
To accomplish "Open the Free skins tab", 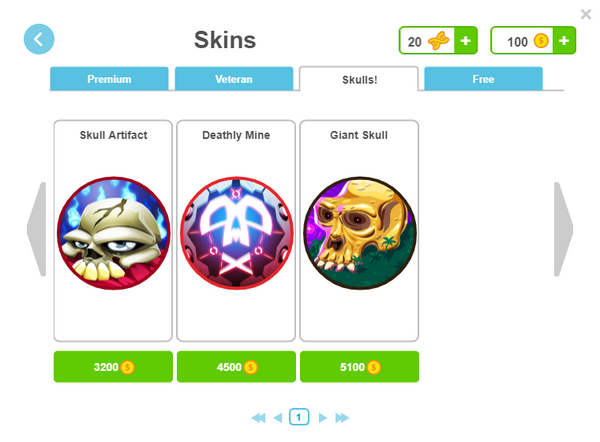I will (483, 79).
